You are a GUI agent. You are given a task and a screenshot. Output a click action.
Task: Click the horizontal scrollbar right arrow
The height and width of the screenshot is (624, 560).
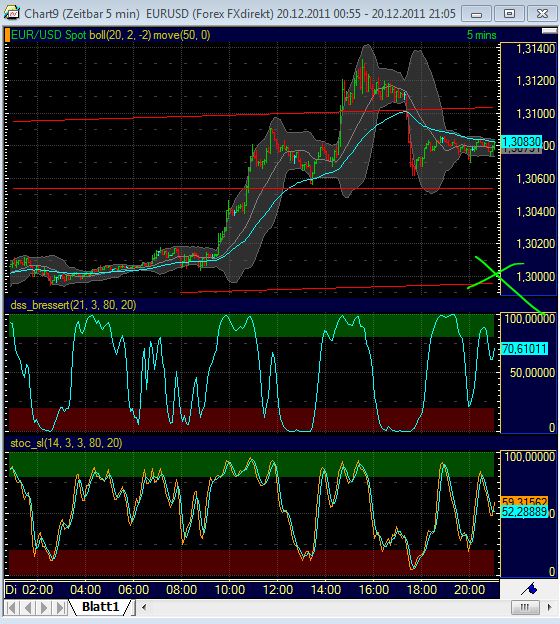[550, 607]
